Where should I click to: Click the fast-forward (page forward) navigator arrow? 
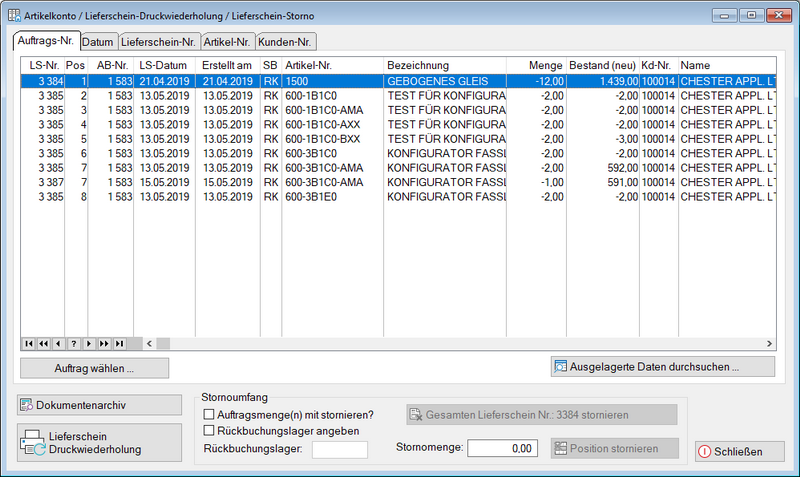pyautogui.click(x=103, y=344)
